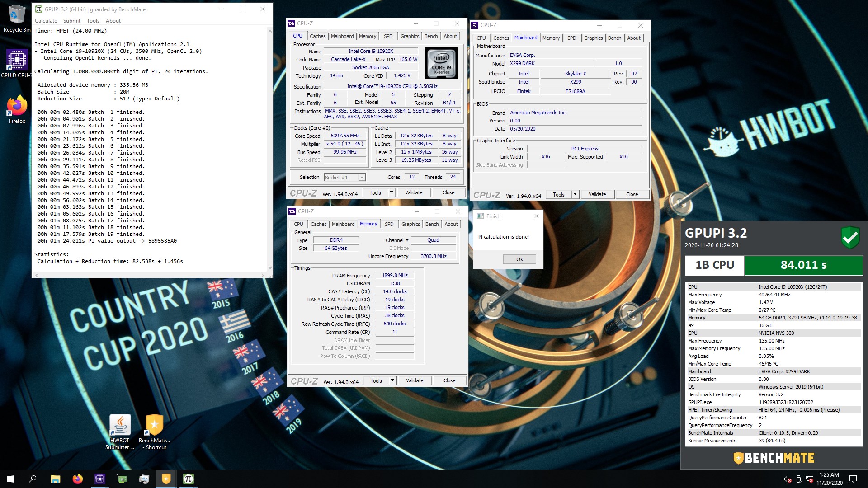Switch to Bench tab in CPU-Z CPU window

coord(431,36)
